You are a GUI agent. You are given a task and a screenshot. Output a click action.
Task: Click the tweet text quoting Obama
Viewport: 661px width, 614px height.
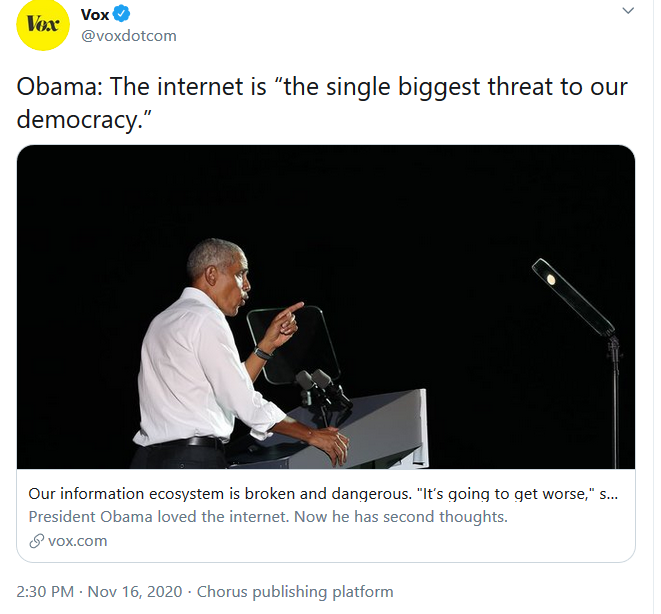coord(322,103)
